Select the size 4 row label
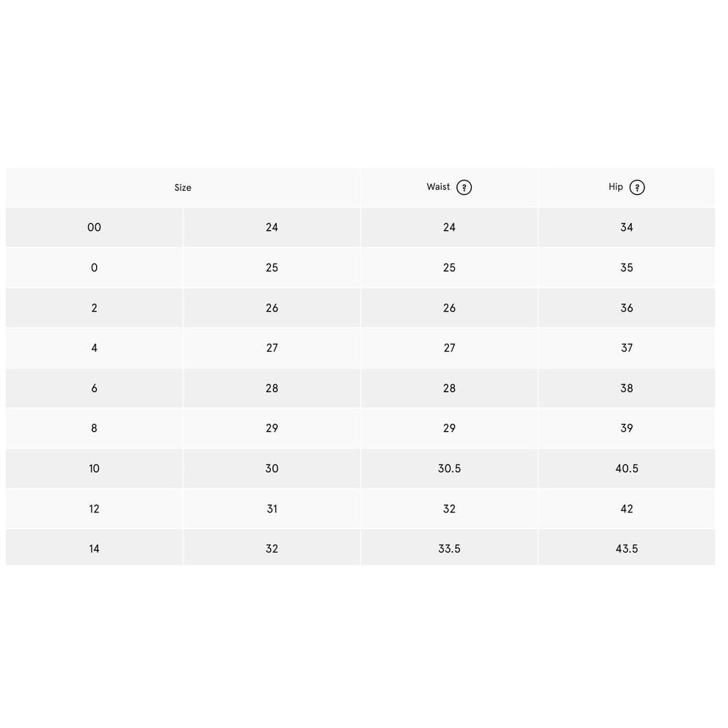The image size is (728, 728). pyautogui.click(x=94, y=348)
